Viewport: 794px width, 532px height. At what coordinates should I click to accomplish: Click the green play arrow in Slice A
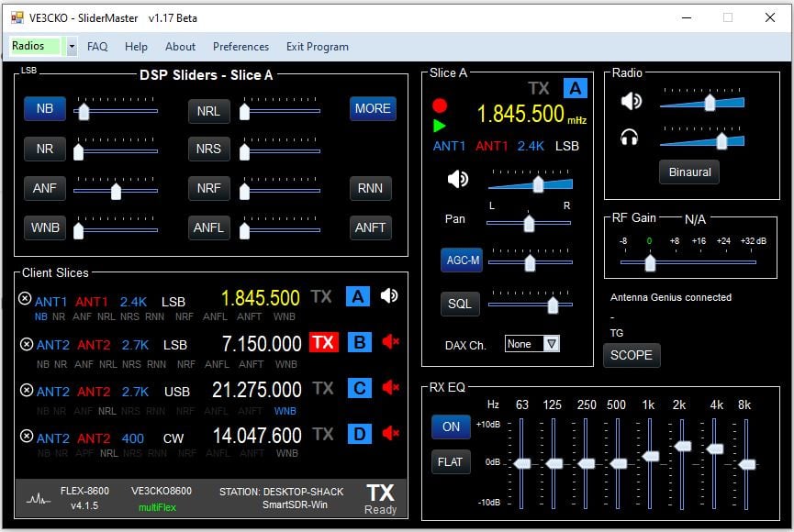click(440, 126)
